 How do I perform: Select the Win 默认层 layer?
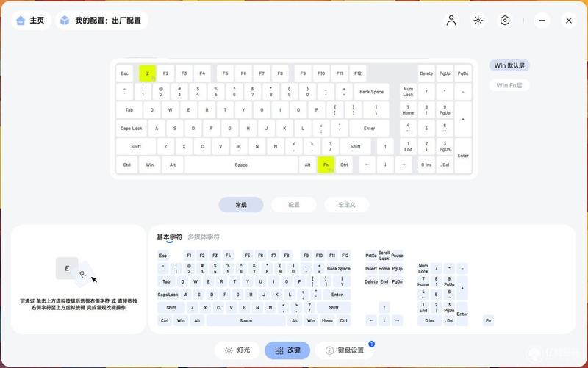coord(509,65)
